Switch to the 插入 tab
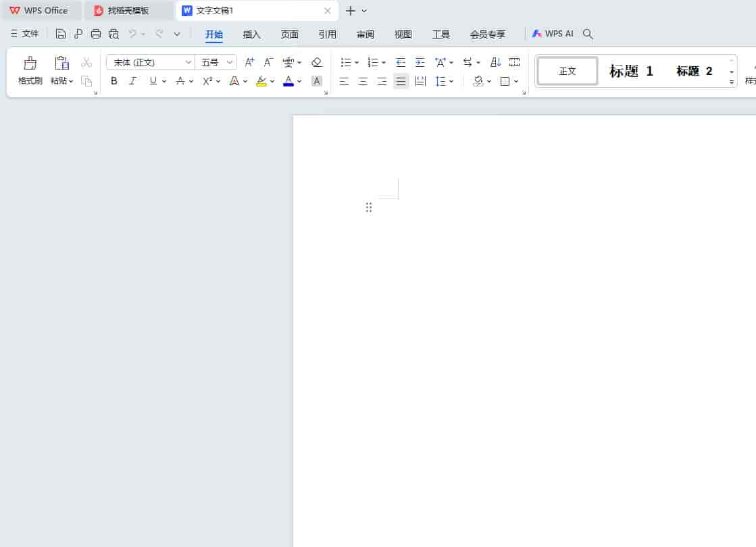 [x=252, y=34]
